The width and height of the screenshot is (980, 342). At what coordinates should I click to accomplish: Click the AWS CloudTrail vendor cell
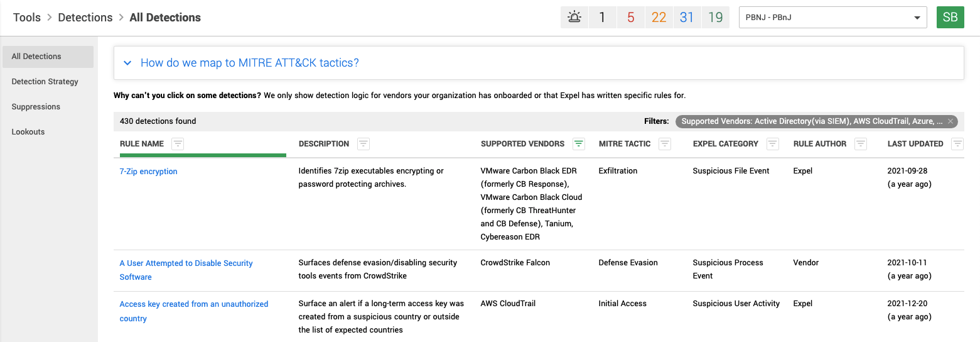coord(509,304)
